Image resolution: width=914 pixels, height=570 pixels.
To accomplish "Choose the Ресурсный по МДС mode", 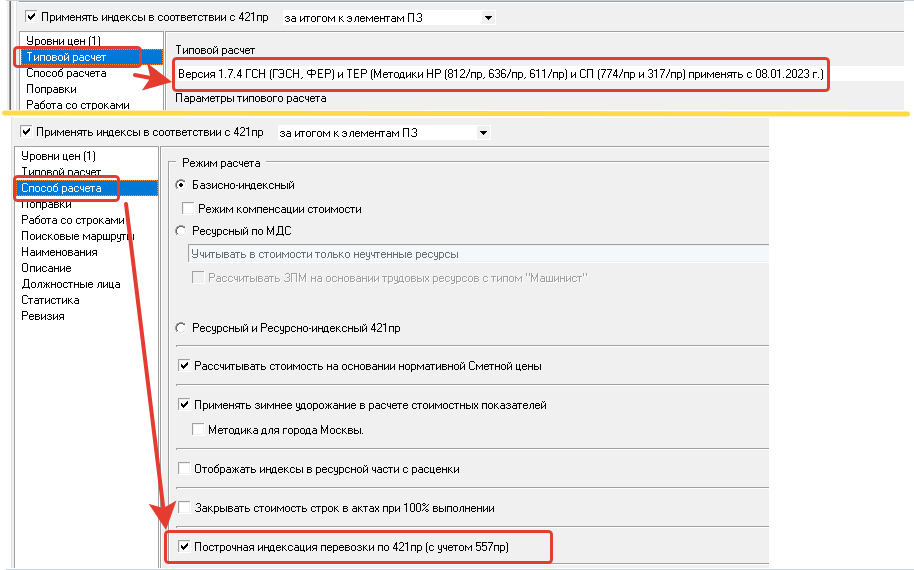I will click(181, 231).
